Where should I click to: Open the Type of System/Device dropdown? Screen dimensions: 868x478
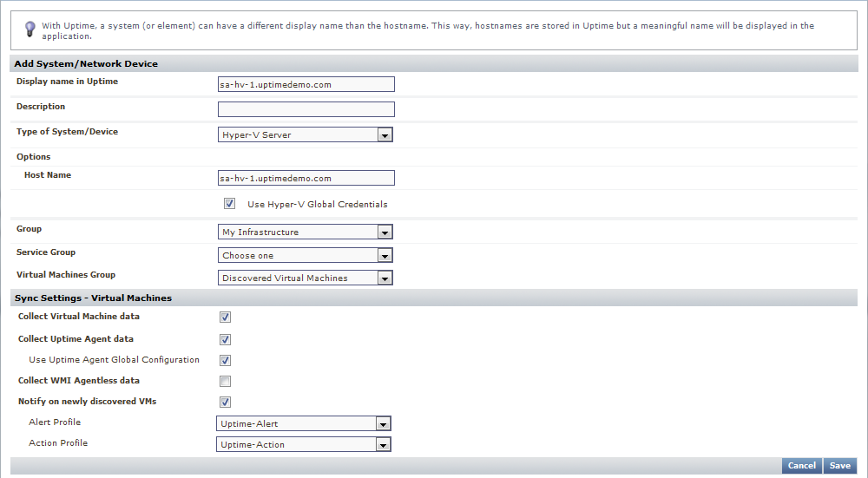(x=305, y=135)
